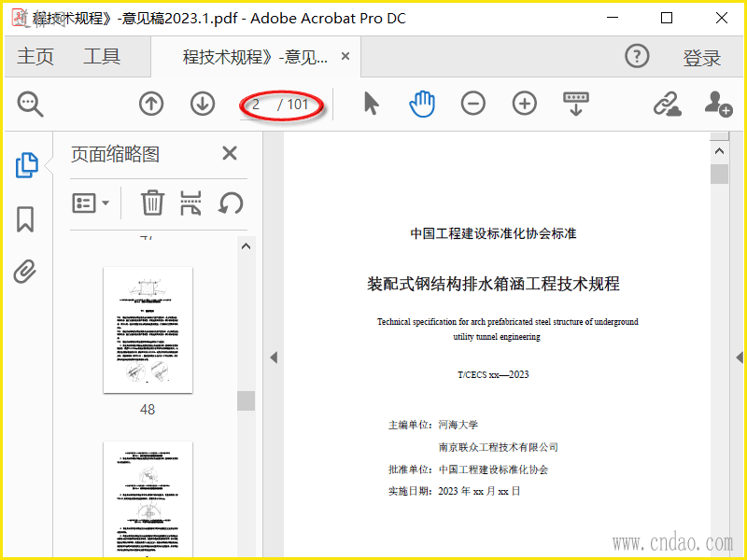The height and width of the screenshot is (560, 747).
Task: Zoom out with the minus button
Action: 473,104
